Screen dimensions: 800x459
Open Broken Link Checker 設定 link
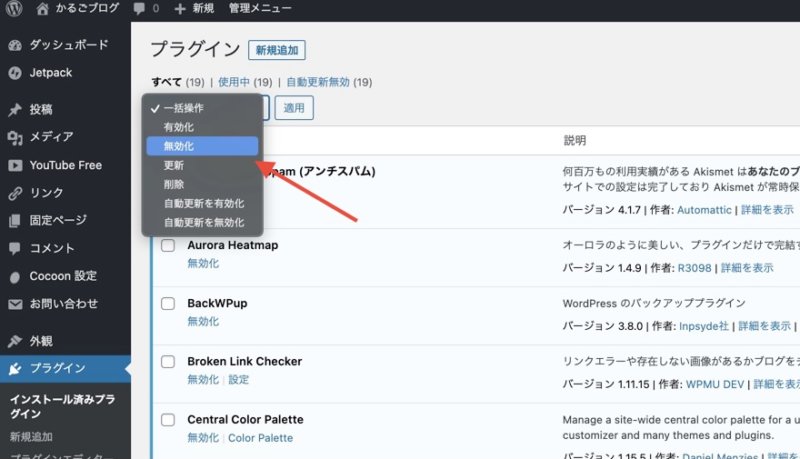(238, 380)
